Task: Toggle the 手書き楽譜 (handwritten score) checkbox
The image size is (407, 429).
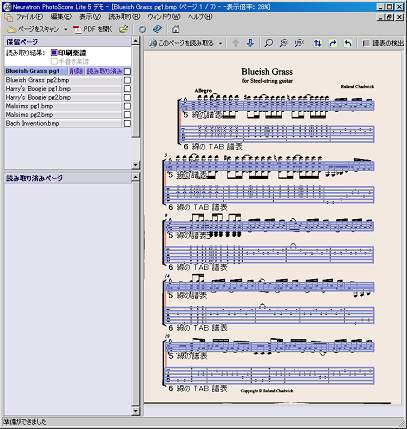Action: [54, 61]
